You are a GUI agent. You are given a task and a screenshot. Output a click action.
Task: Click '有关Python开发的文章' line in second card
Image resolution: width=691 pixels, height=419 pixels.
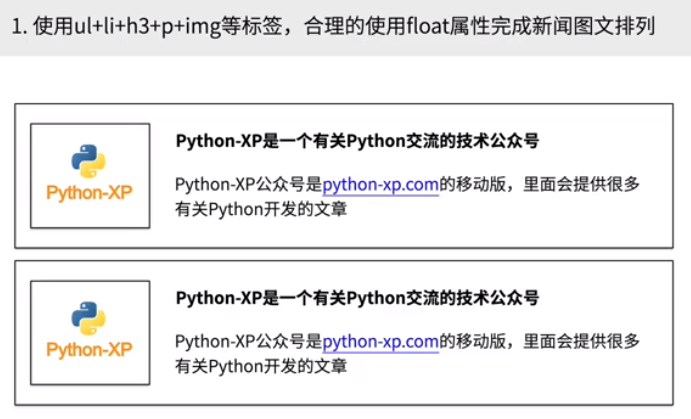point(261,366)
